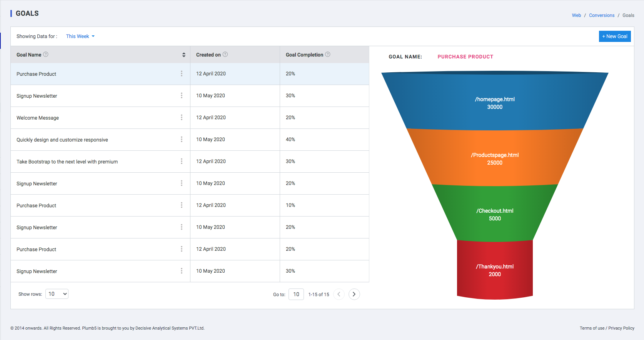Click help icon next to Created on header
This screenshot has width=644, height=340.
click(x=225, y=54)
